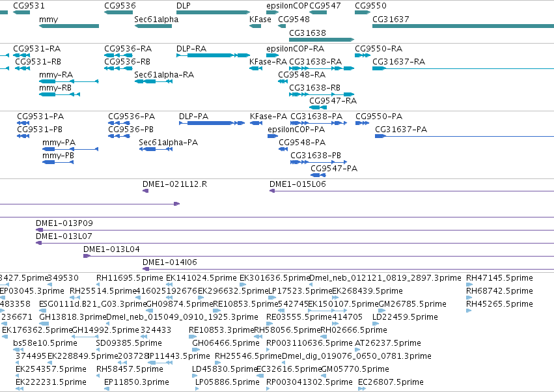Select the CG31637 gene bar
Image resolution: width=554 pixels, height=392 pixels.
coord(464,26)
